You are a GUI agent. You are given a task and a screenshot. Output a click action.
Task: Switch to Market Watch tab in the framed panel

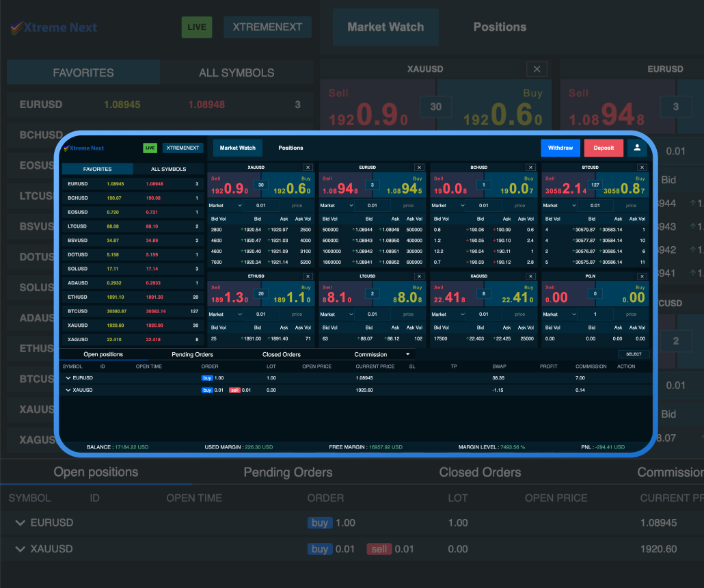click(237, 148)
